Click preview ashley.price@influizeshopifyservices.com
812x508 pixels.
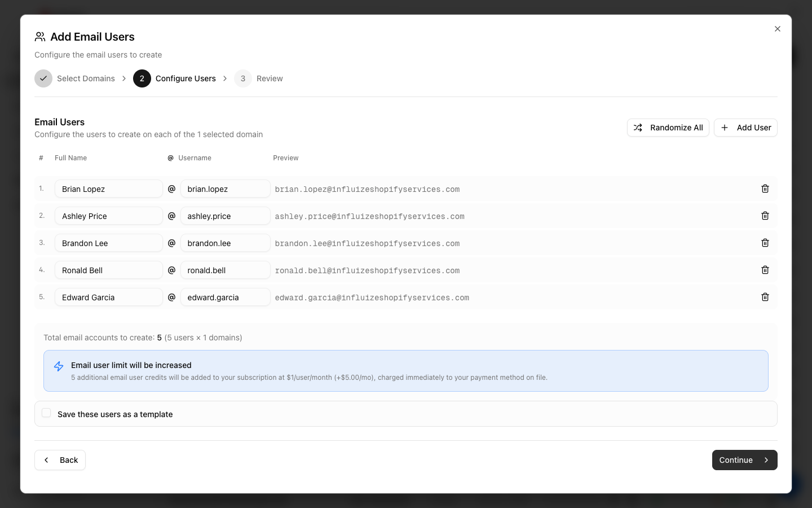tap(369, 216)
